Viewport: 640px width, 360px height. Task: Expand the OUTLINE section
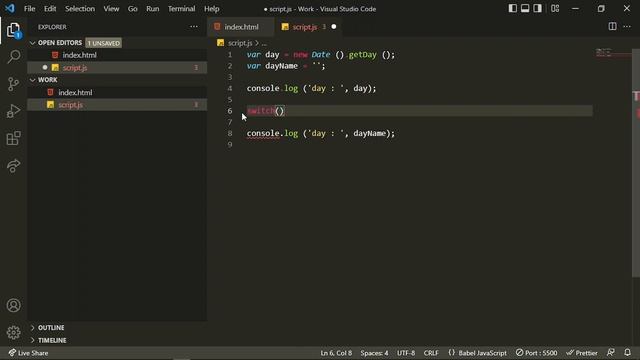tap(51, 328)
